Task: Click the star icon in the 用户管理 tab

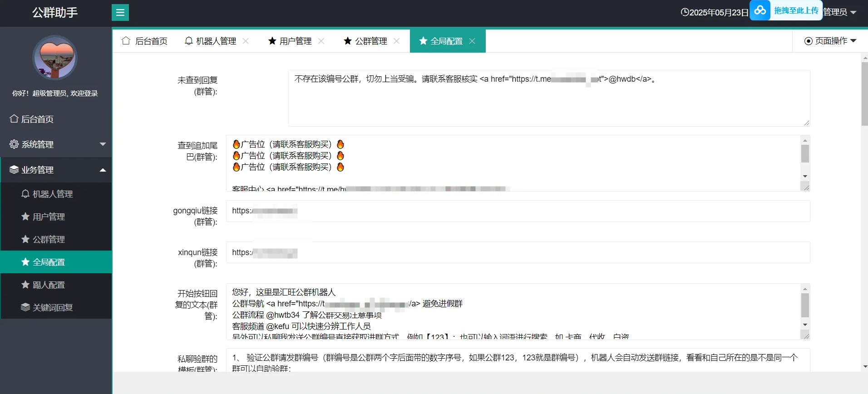Action: (x=272, y=41)
